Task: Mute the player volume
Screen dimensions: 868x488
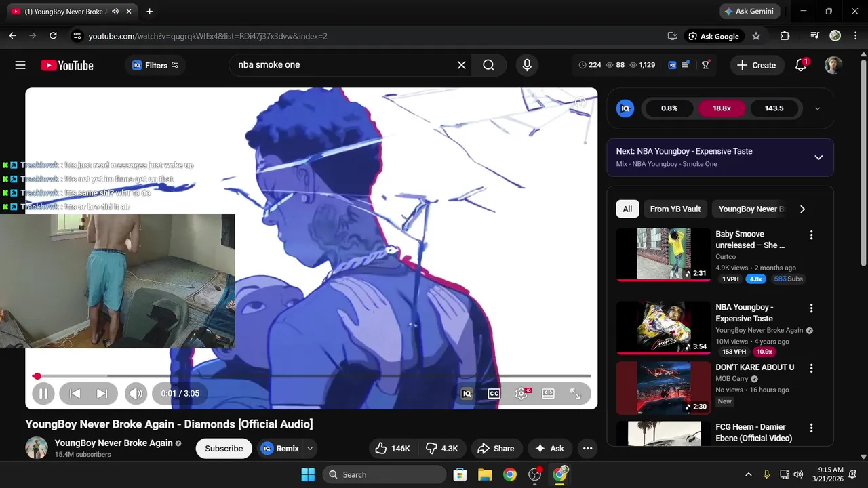Action: point(136,393)
